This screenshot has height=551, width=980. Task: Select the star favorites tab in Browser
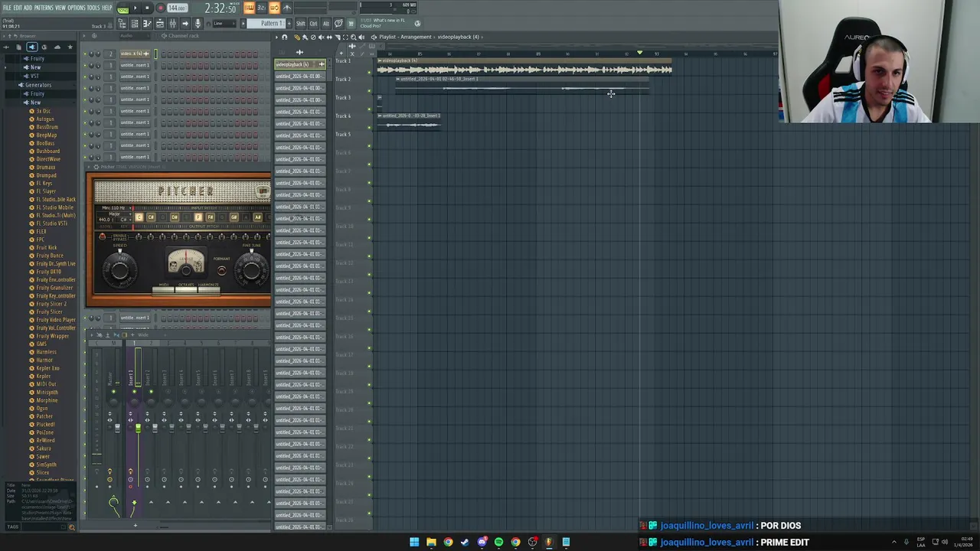70,47
